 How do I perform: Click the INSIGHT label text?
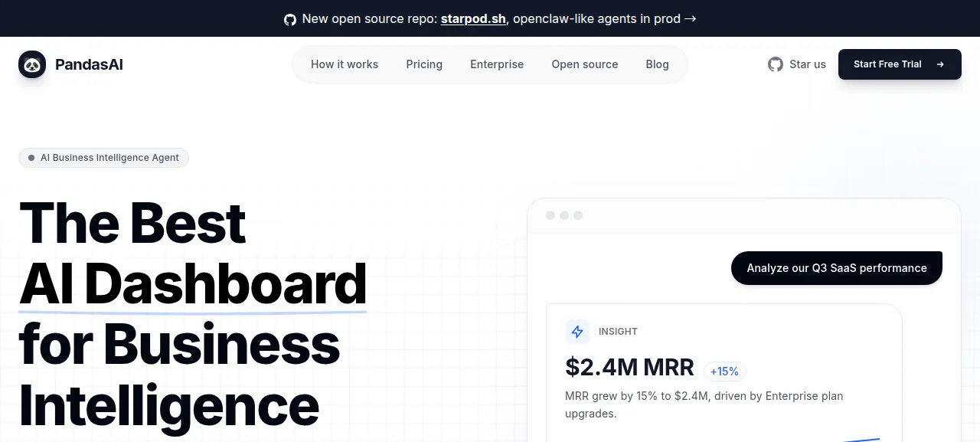tap(618, 332)
